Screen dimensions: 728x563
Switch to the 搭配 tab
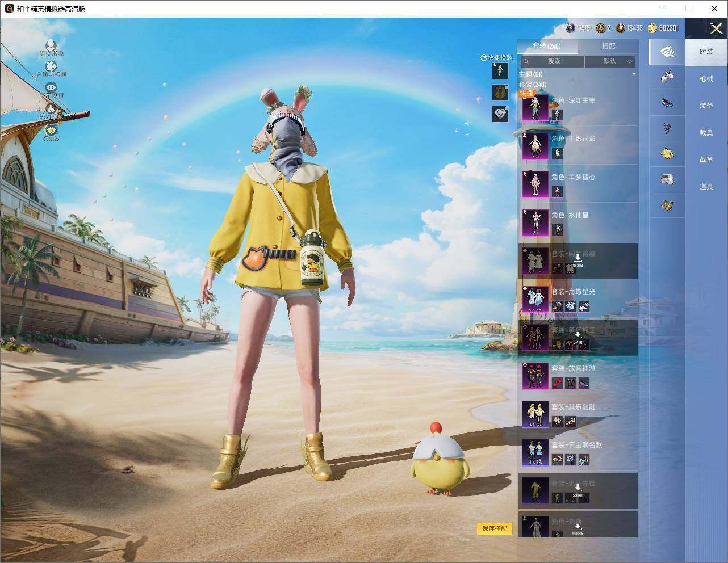(608, 46)
